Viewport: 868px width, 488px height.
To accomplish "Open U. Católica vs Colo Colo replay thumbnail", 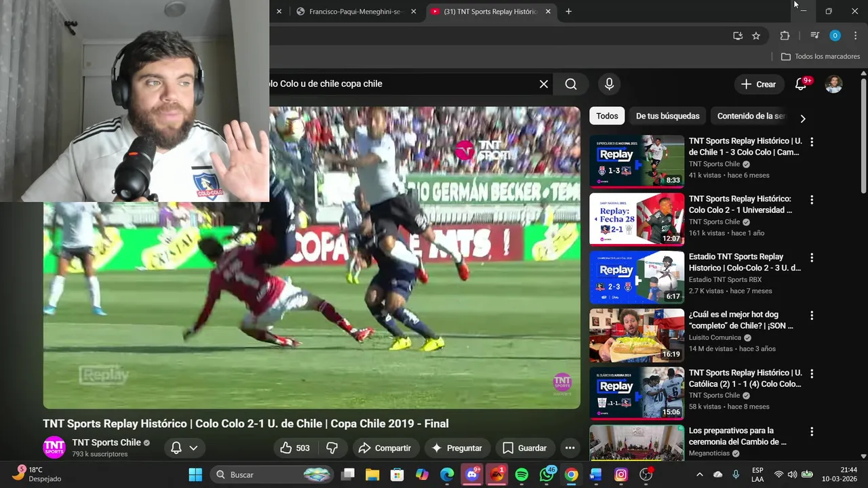I will click(637, 393).
